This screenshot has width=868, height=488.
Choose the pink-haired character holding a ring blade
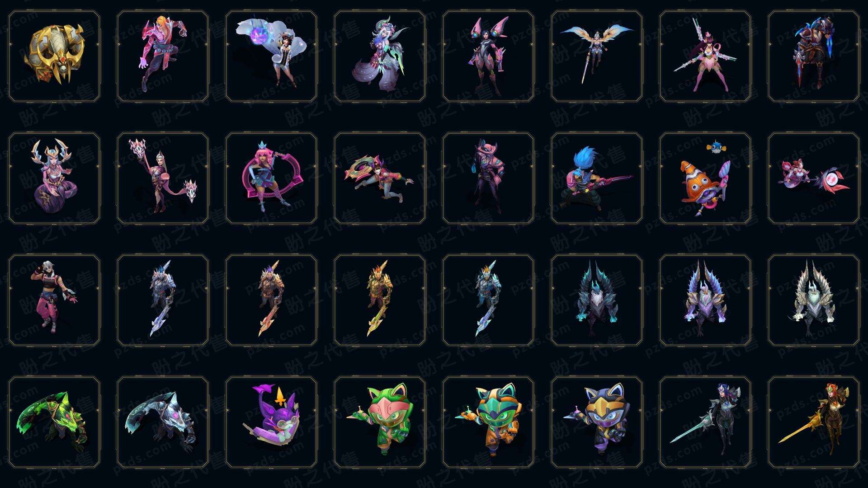[271, 178]
